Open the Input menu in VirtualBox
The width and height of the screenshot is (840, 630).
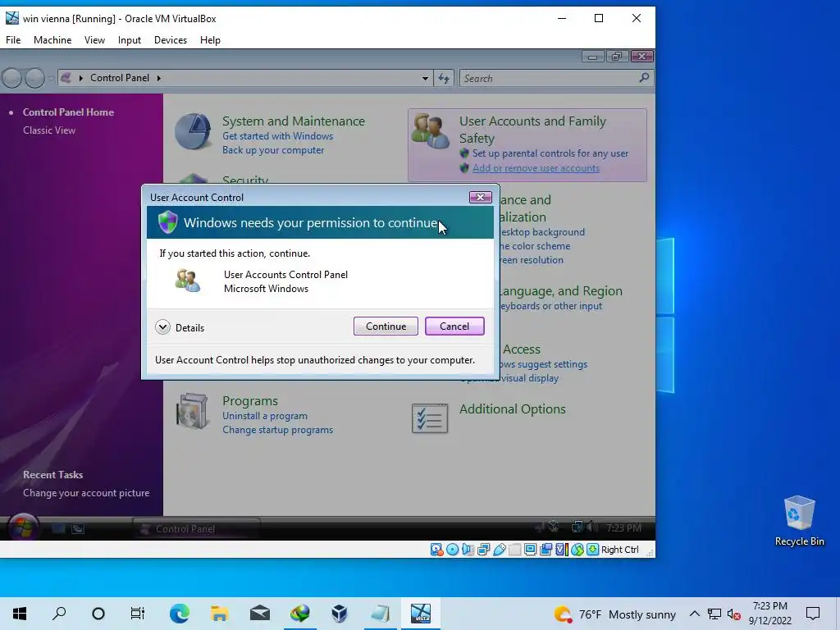click(129, 40)
